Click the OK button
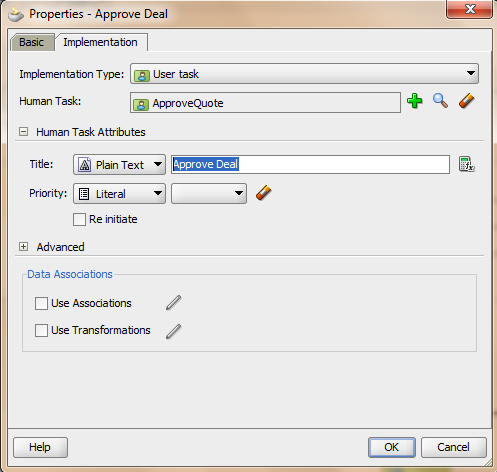Viewport: 497px width, 472px height. pyautogui.click(x=392, y=447)
